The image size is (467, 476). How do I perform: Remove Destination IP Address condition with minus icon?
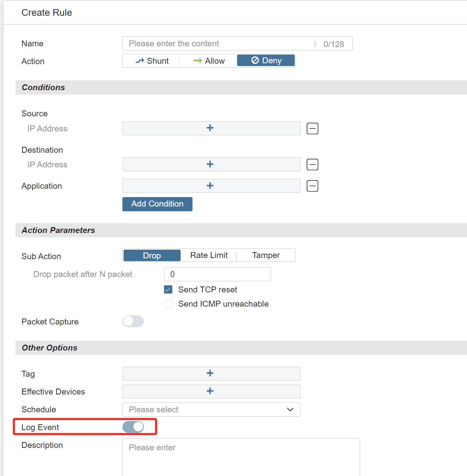[x=312, y=165]
